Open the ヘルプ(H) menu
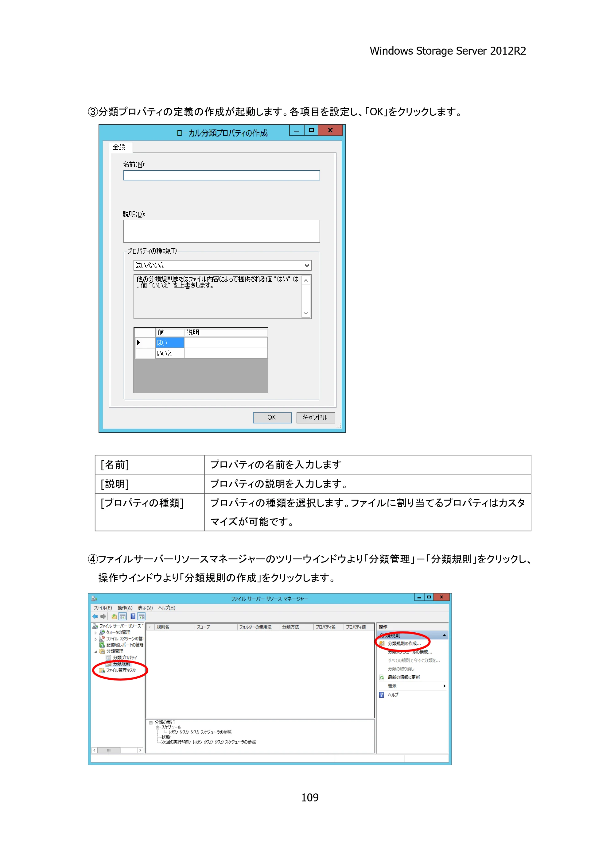Viewport: 614px width, 868px height. point(167,608)
